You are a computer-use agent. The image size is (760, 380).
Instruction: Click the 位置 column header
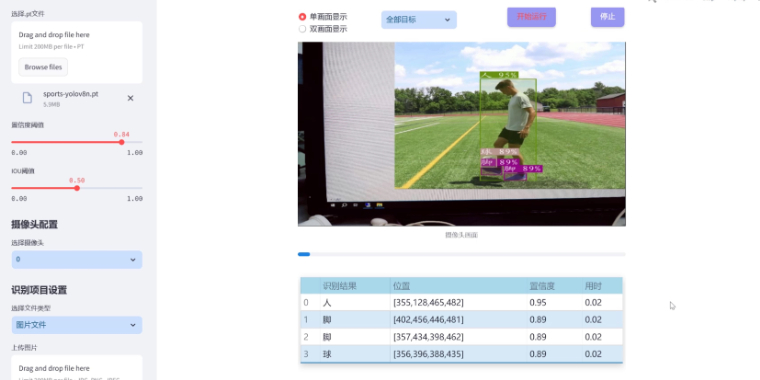459,286
